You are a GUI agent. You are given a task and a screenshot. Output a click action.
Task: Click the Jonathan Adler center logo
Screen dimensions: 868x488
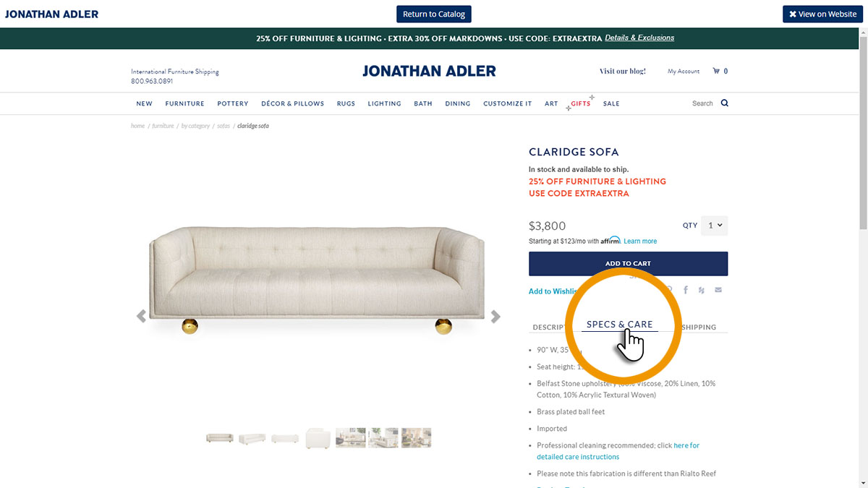[429, 71]
